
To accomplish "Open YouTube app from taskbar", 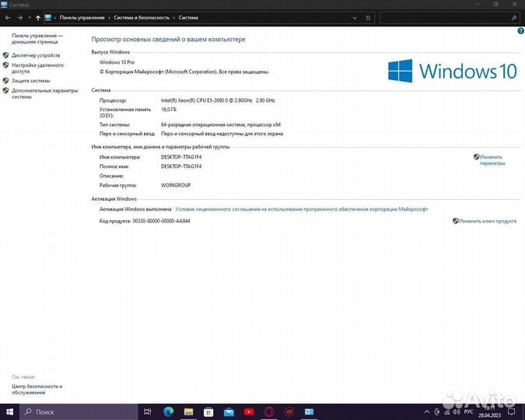I will pos(249,411).
